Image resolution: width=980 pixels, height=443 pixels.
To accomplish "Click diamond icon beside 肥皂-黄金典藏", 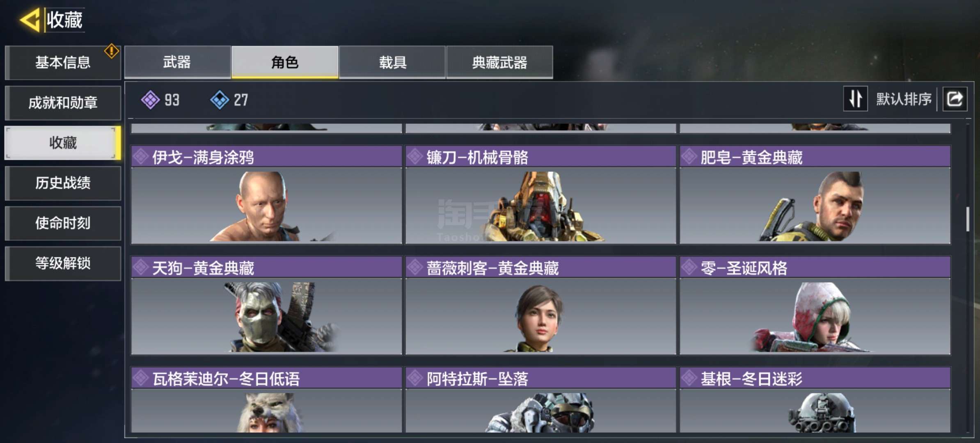I will 689,157.
